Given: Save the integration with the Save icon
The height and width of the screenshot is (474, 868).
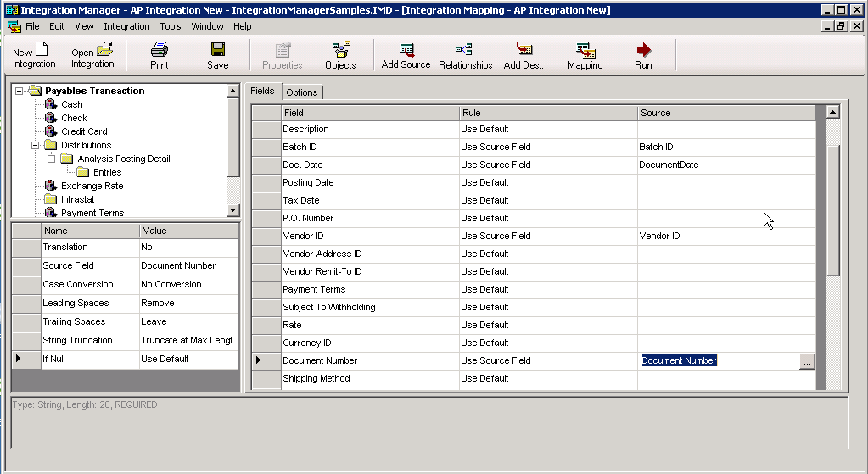Looking at the screenshot, I should pos(217,55).
